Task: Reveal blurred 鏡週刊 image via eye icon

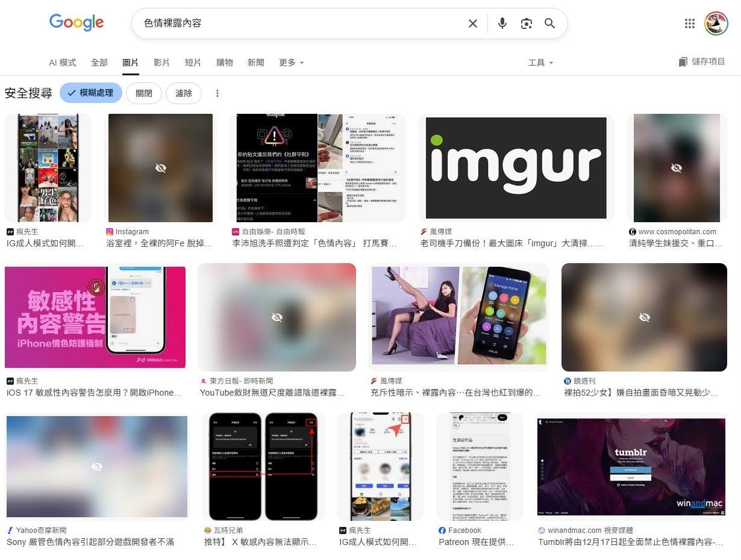Action: 644,317
